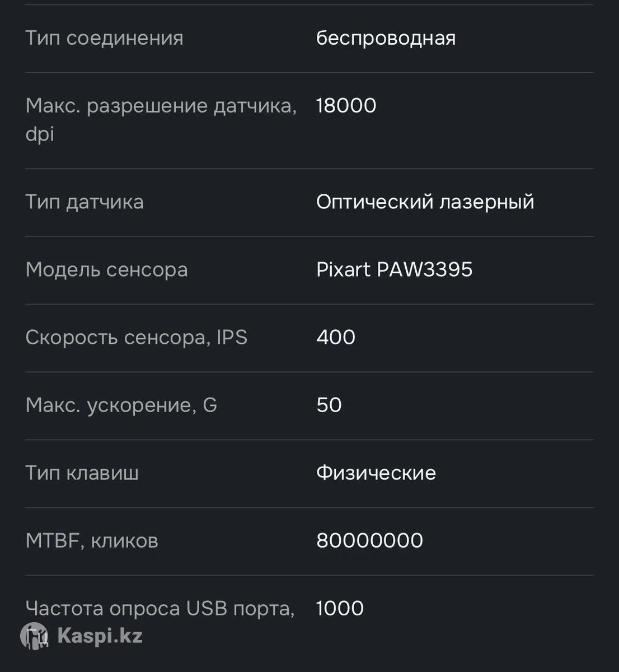Screen dimensions: 619x672
Task: Select the 'Модель сенсора' label
Action: coord(106,269)
